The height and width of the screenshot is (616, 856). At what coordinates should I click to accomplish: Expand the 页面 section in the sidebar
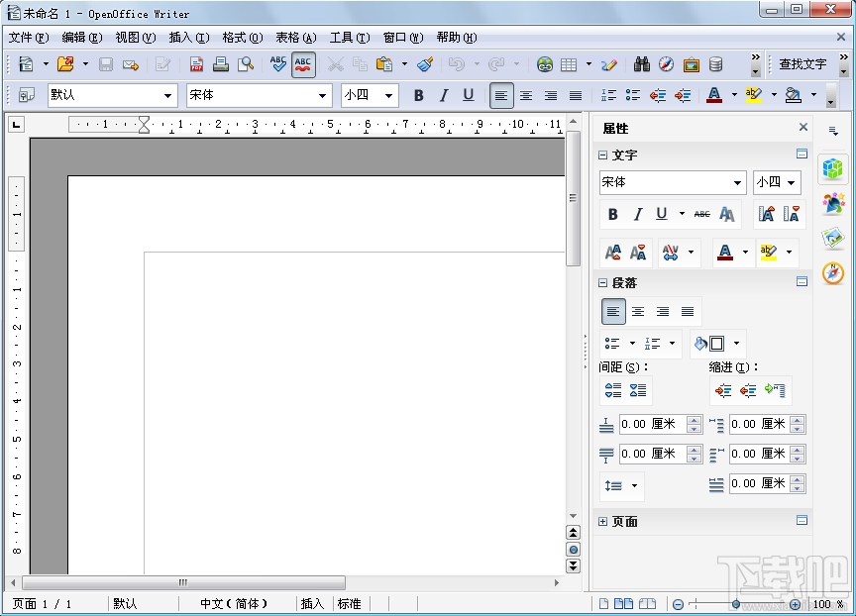[x=603, y=521]
